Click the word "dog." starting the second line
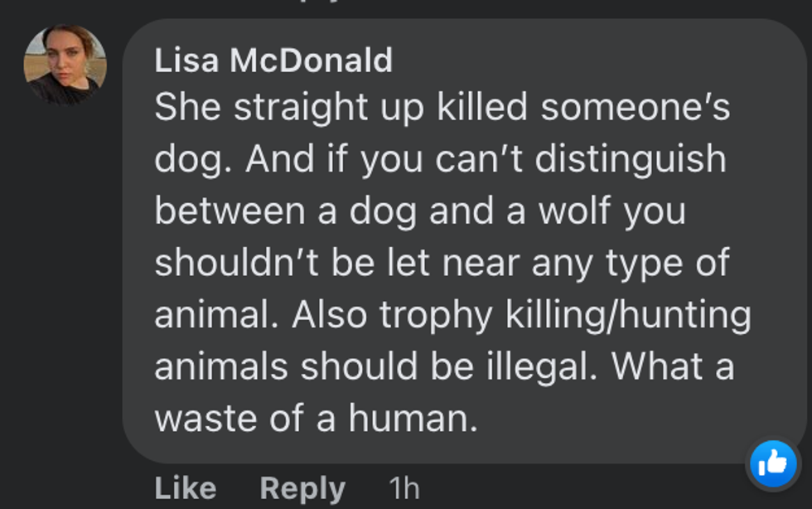Image resolution: width=812 pixels, height=509 pixels. tap(192, 160)
